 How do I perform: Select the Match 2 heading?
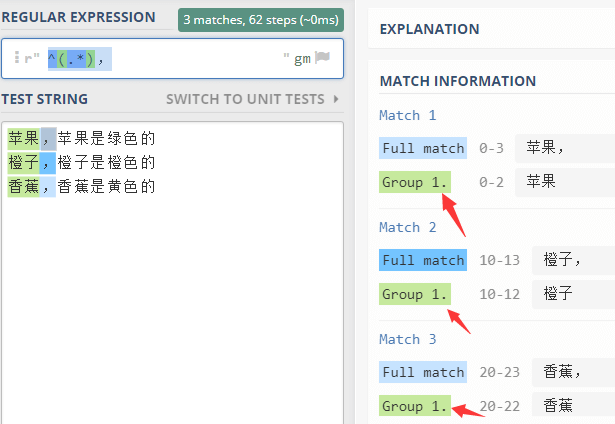click(408, 227)
